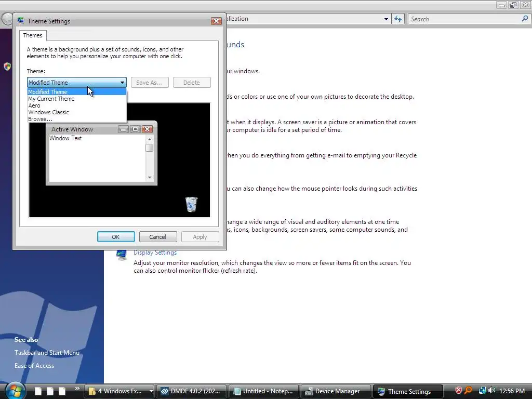532x399 pixels.
Task: Open Display Settings link
Action: coord(155,252)
